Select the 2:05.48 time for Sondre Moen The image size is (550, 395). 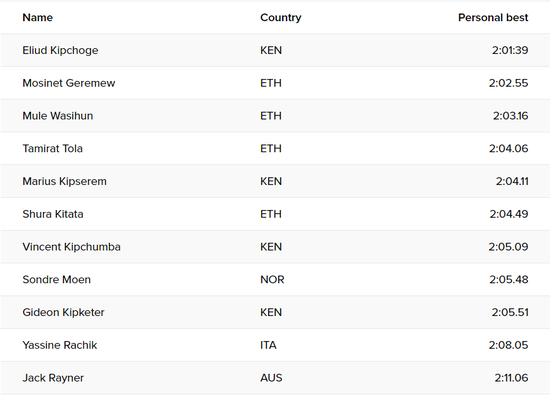tap(509, 280)
